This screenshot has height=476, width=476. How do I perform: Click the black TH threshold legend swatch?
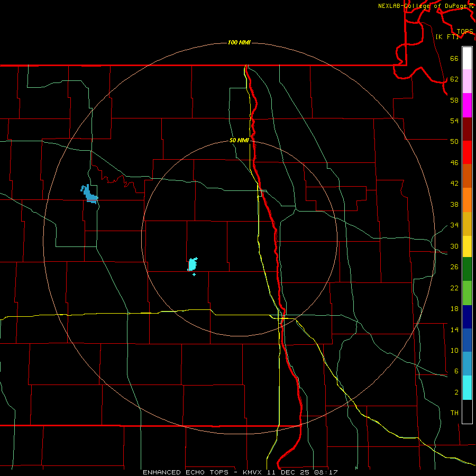[467, 411]
